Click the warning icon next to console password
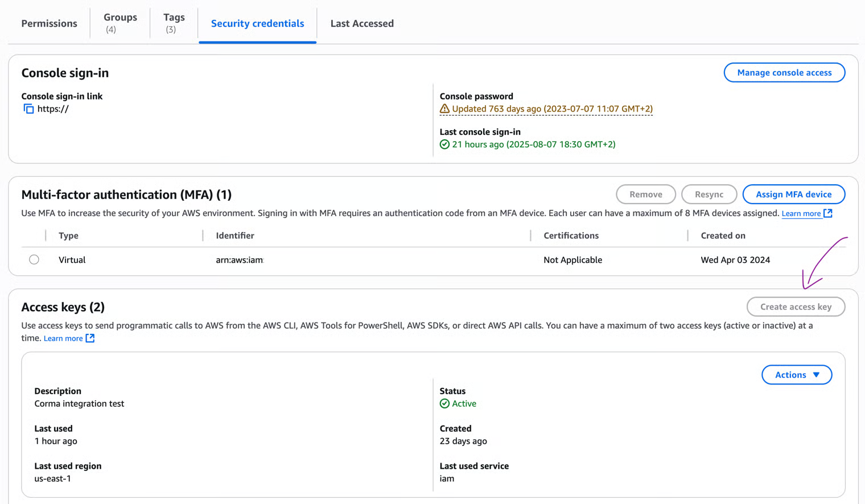Viewport: 865px width, 504px height. tap(444, 109)
